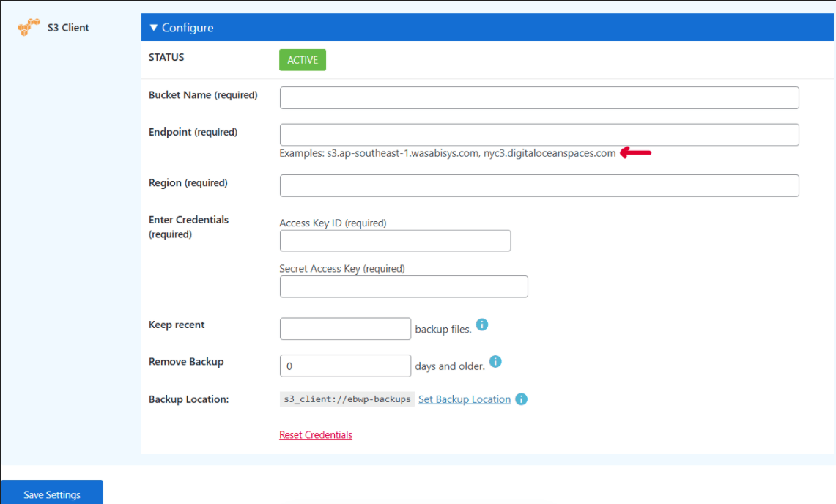Click the Access Key ID field
Image resolution: width=836 pixels, height=504 pixels.
pos(395,241)
